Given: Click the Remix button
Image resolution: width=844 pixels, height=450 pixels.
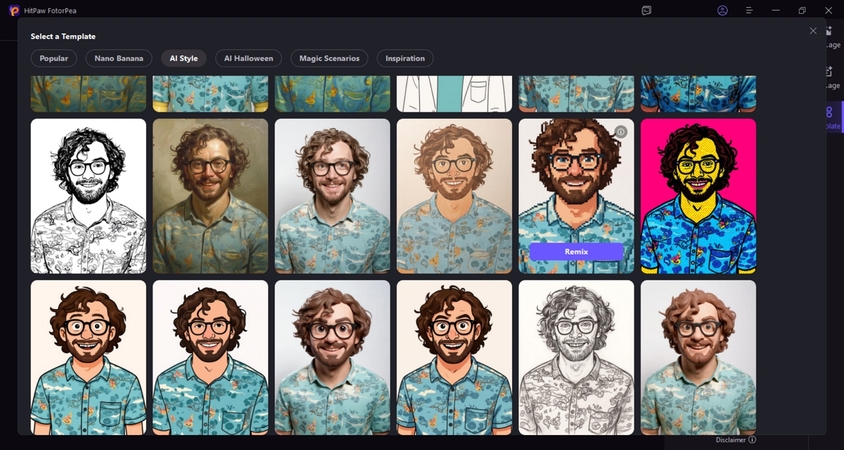Looking at the screenshot, I should pos(576,251).
